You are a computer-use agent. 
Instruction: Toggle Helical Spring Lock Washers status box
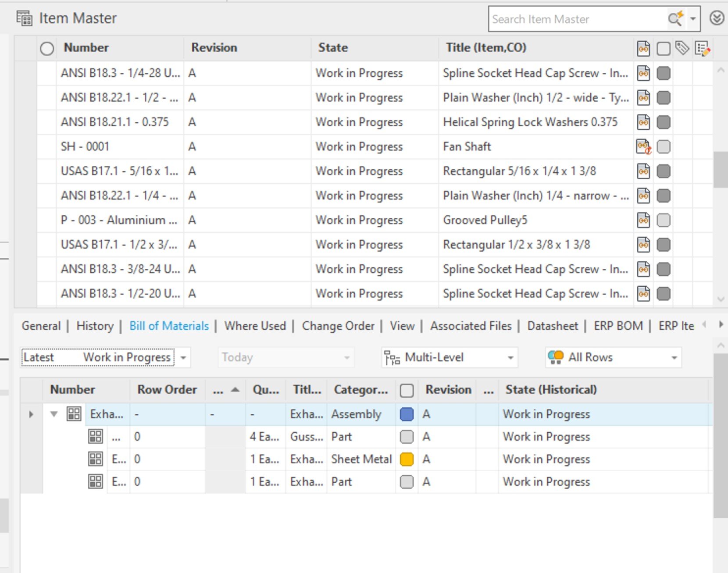click(664, 122)
